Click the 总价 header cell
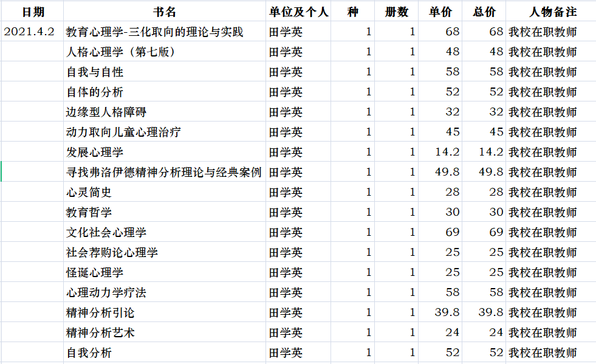Image resolution: width=596 pixels, height=364 pixels. point(484,11)
